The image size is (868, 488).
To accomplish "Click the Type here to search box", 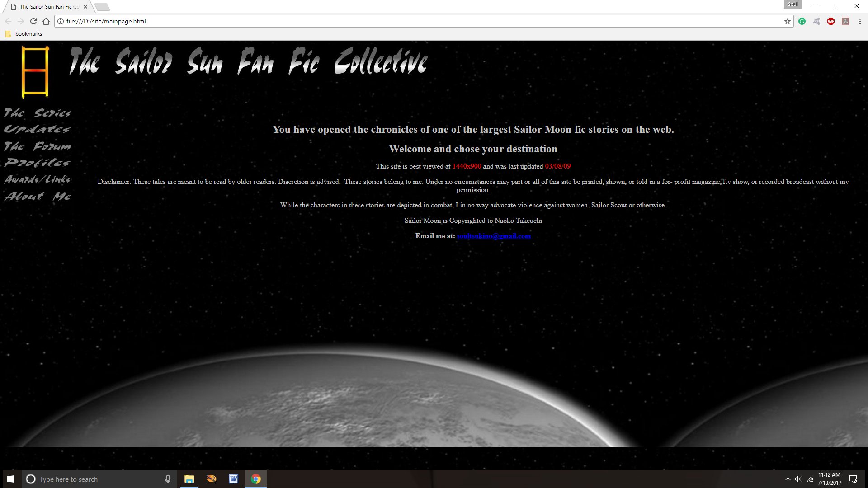I will pos(99,479).
